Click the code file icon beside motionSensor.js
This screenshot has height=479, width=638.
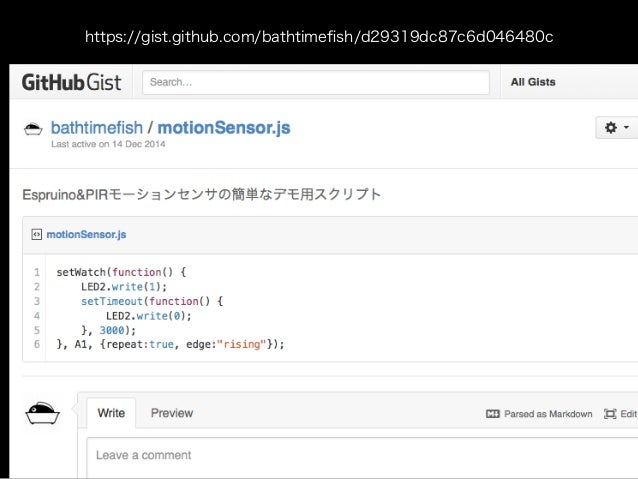pyautogui.click(x=36, y=235)
